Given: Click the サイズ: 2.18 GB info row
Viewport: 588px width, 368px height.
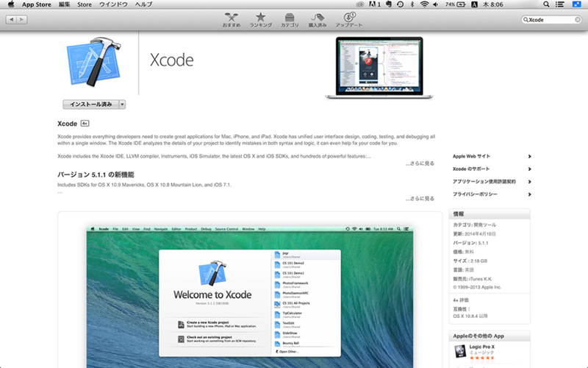Looking at the screenshot, I should pos(470,261).
